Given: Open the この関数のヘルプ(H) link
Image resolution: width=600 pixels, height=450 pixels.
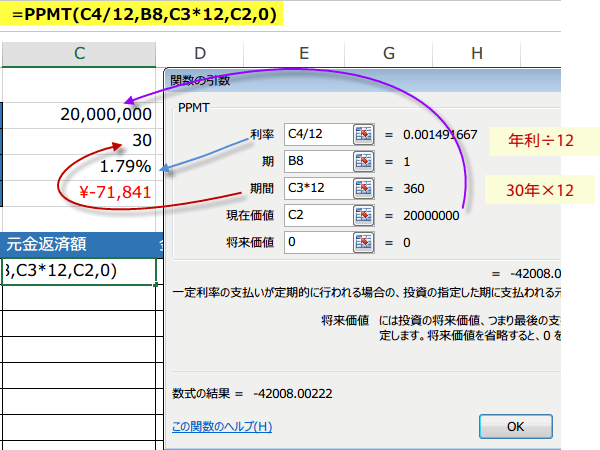Looking at the screenshot, I should click(x=222, y=426).
